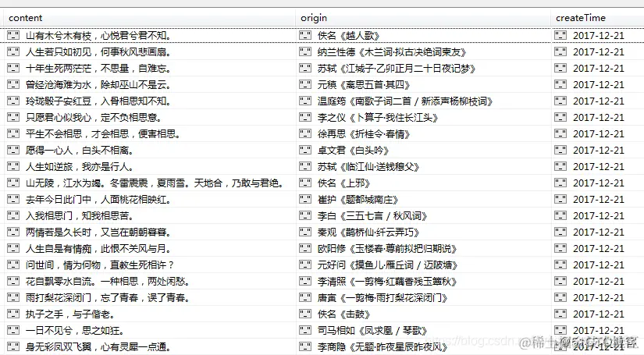The height and width of the screenshot is (355, 644).
Task: Select the origin text 徐再思《折桂令·春情》
Action: 364,134
